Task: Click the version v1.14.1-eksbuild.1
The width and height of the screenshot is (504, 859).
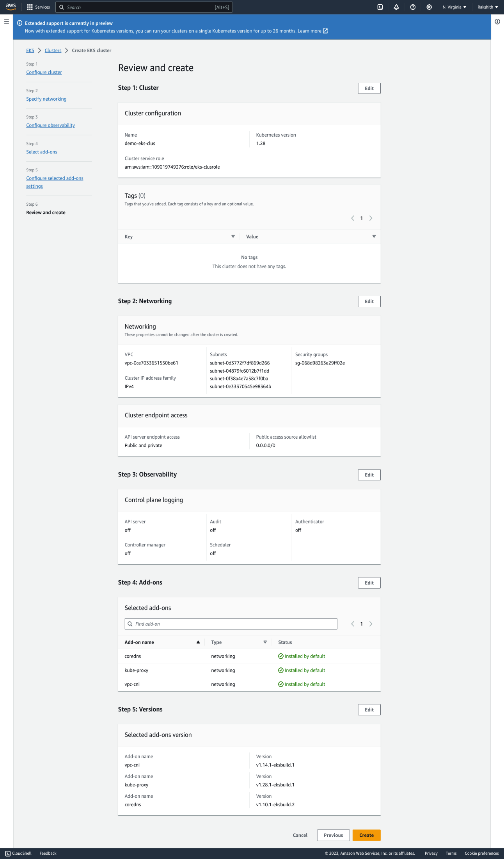Action: [275, 765]
